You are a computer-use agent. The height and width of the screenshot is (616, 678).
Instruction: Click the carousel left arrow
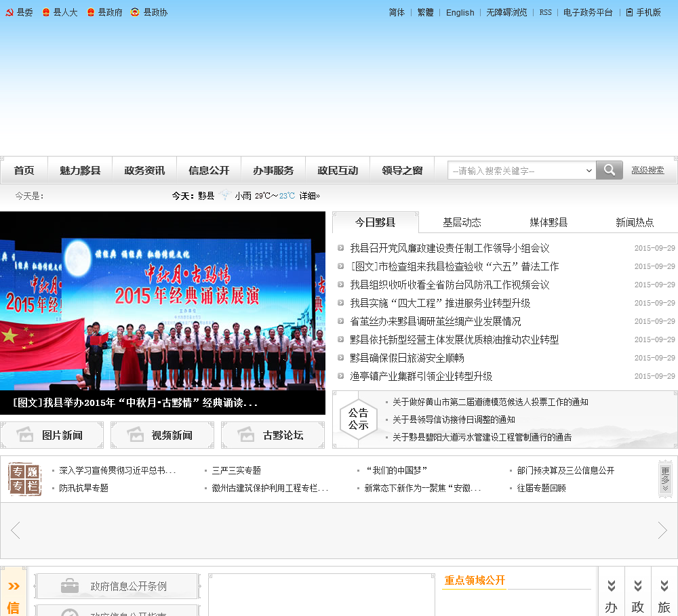(16, 531)
